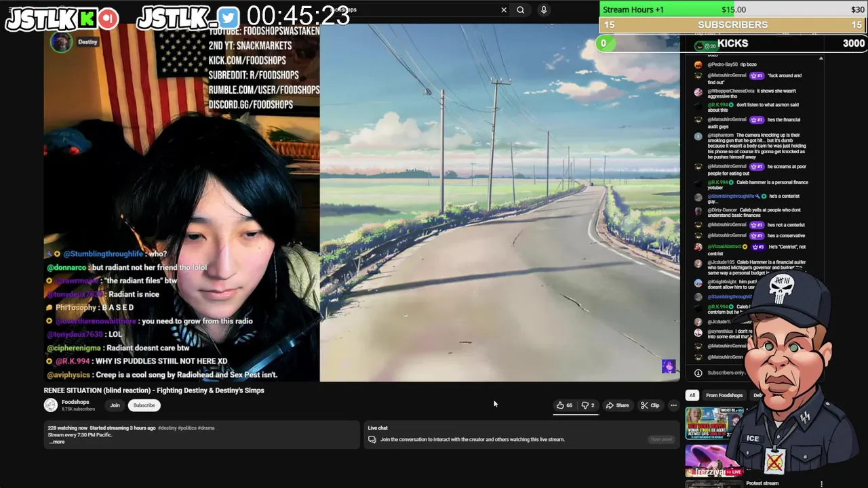Select the All filter chip
The height and width of the screenshot is (488, 868).
click(x=692, y=395)
